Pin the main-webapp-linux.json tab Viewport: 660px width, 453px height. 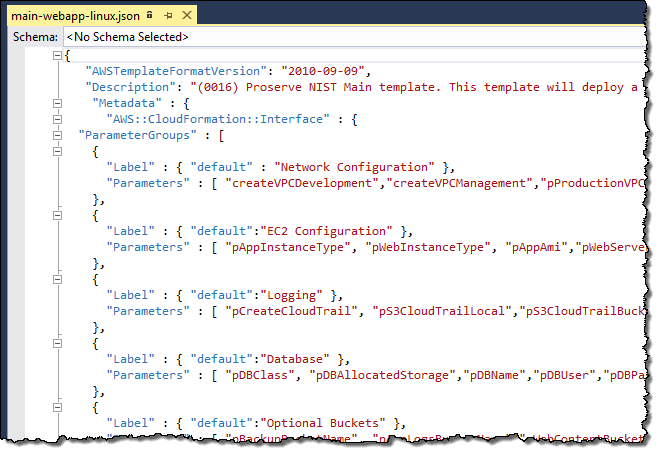[x=167, y=17]
